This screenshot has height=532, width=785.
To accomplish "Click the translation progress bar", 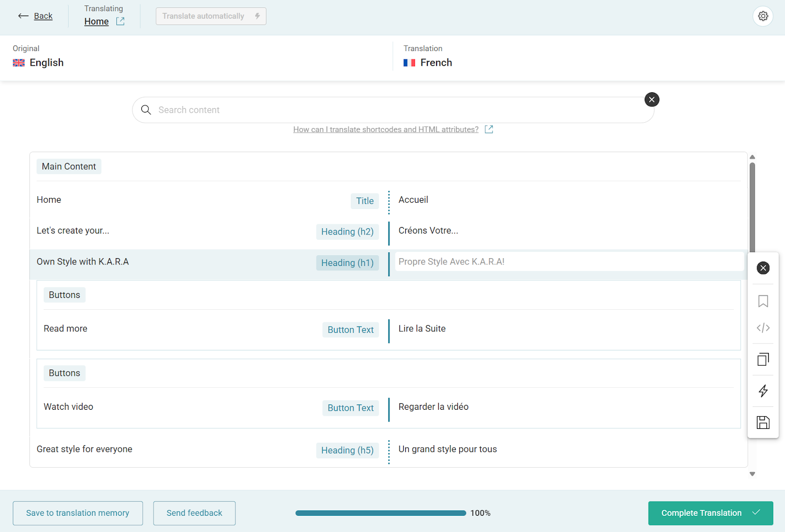I will (381, 513).
